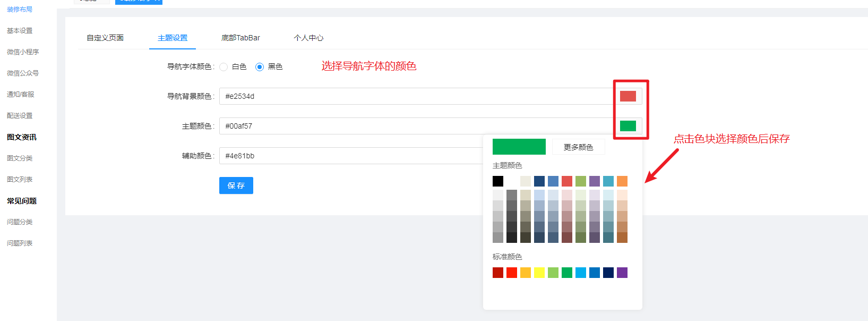Open 基本设置 in the sidebar
868x321 pixels.
tap(20, 31)
